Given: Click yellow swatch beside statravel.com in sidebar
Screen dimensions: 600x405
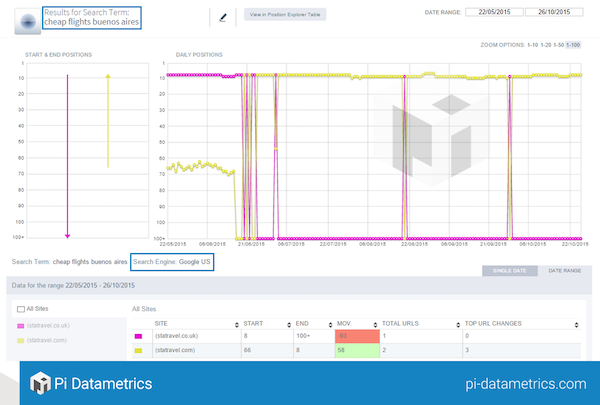Looking at the screenshot, I should pyautogui.click(x=20, y=340).
